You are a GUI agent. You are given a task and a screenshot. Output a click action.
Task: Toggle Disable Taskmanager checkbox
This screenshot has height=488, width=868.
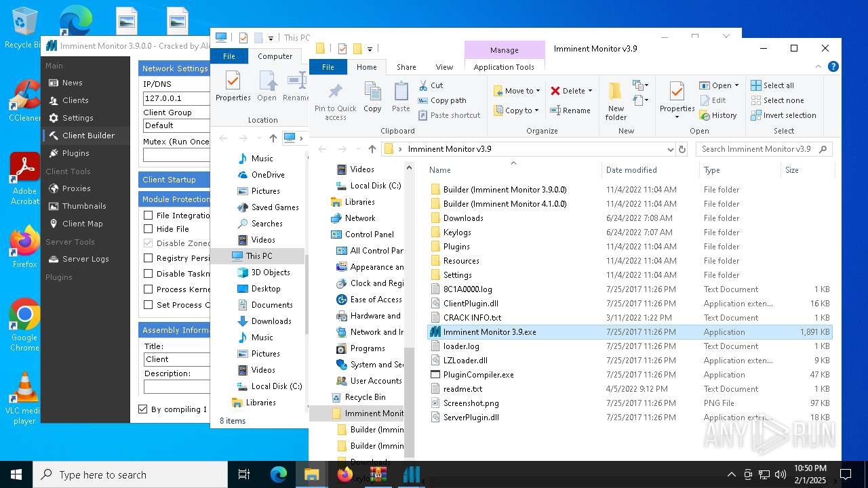[148, 273]
